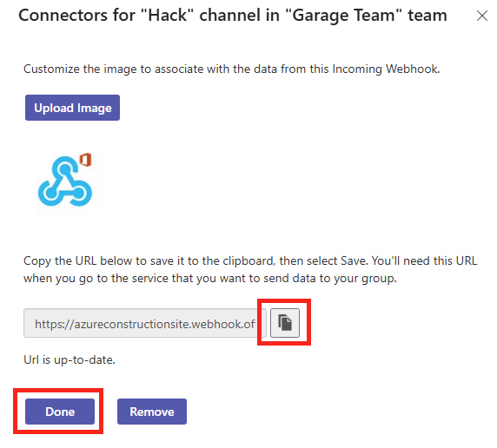The width and height of the screenshot is (497, 448).
Task: Close the Connectors dialog with X
Action: 481,16
